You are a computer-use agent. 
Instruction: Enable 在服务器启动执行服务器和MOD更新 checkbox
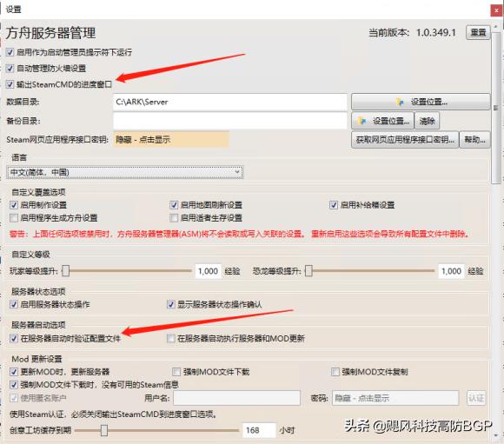point(170,338)
